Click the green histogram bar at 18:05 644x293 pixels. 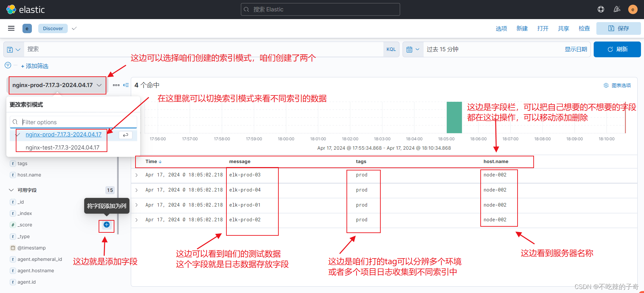(x=454, y=118)
